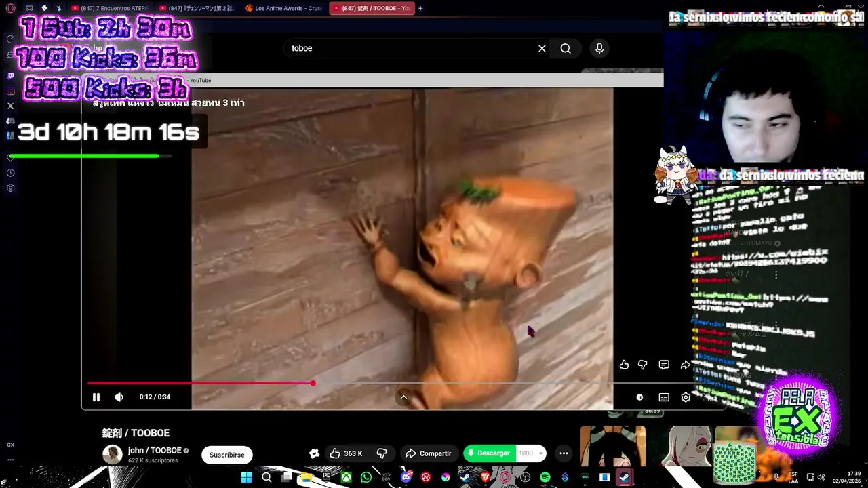Open the Opera GX menu logo

pyautogui.click(x=10, y=8)
